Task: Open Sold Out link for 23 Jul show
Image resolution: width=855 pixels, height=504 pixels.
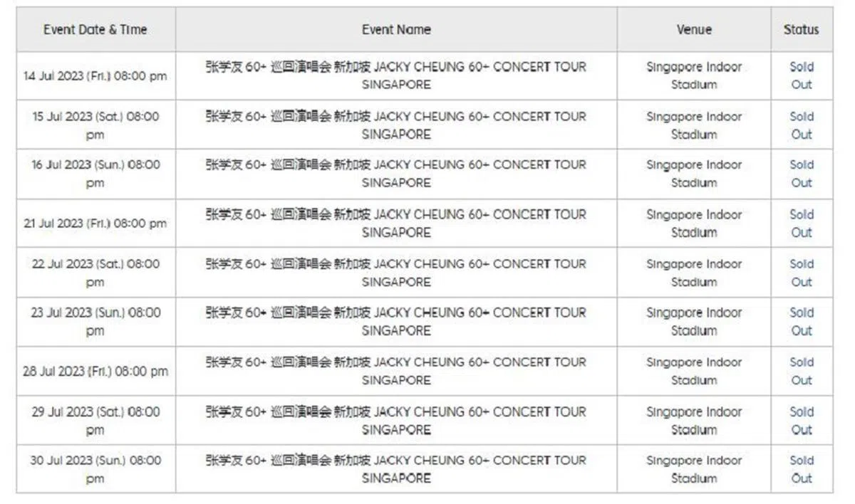Action: point(802,322)
